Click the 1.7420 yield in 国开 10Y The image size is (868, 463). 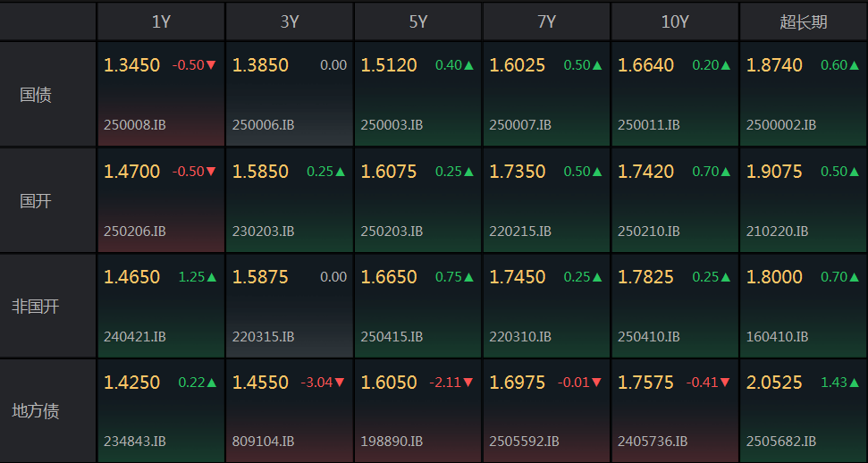[x=645, y=172]
